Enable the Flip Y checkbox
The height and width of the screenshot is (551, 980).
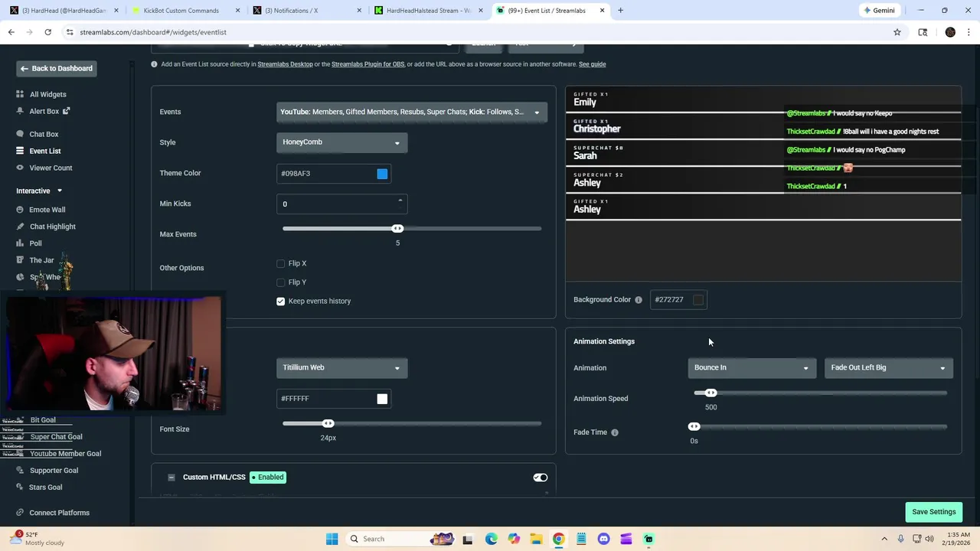click(281, 282)
